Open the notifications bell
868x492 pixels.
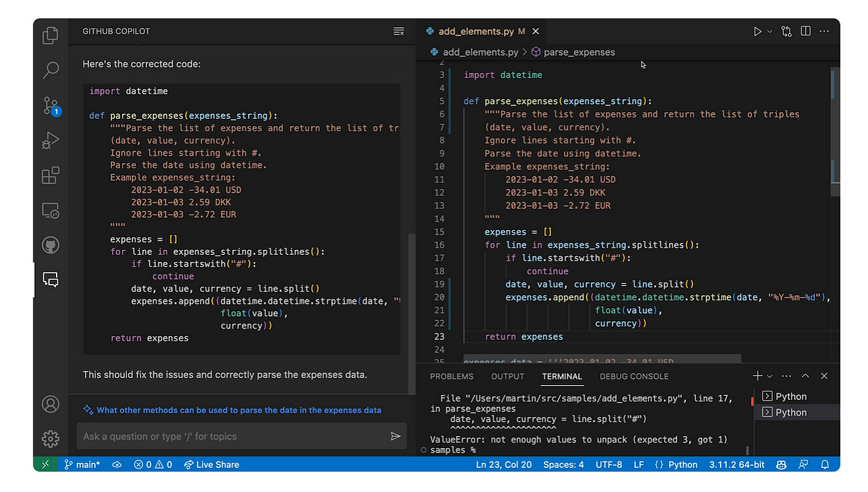coord(824,464)
